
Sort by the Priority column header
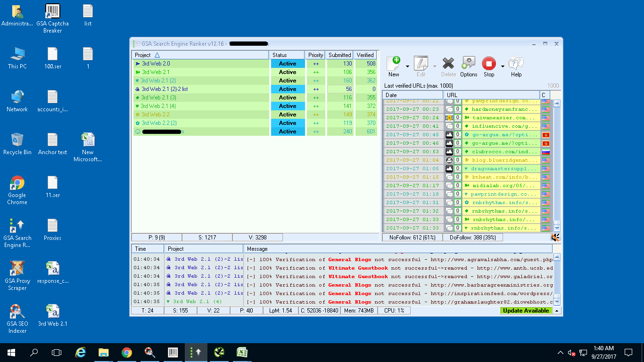tap(315, 55)
